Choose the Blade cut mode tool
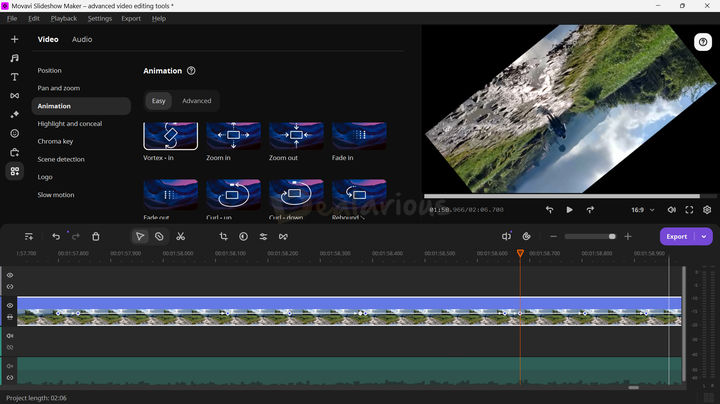 point(159,236)
